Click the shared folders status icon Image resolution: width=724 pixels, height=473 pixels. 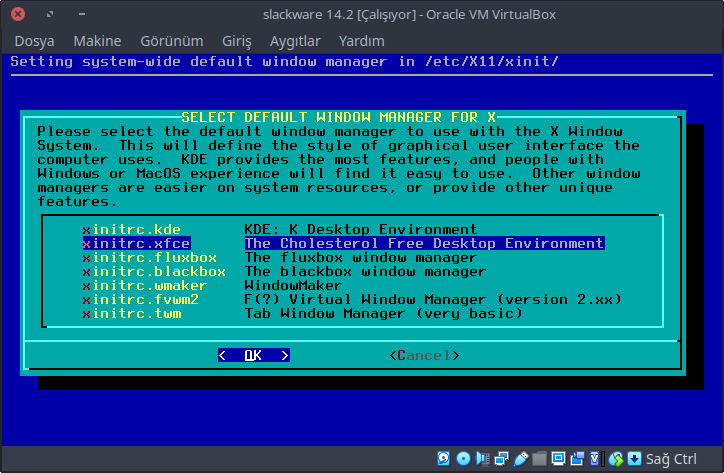539,458
